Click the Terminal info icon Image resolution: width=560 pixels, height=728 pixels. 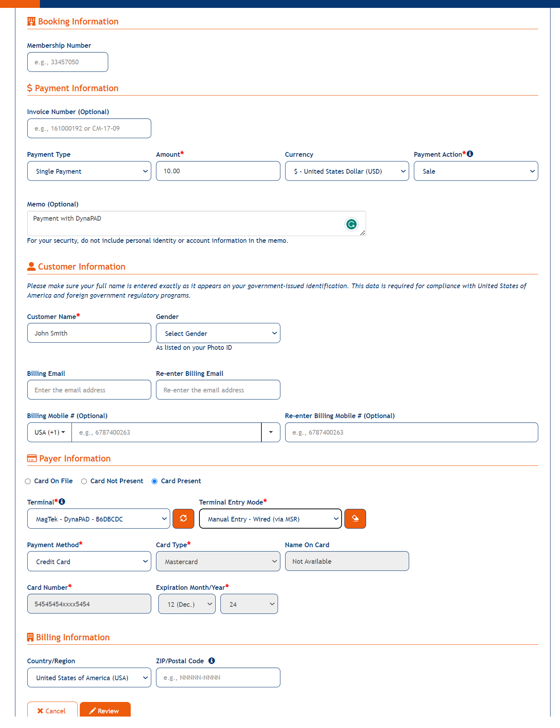point(62,502)
